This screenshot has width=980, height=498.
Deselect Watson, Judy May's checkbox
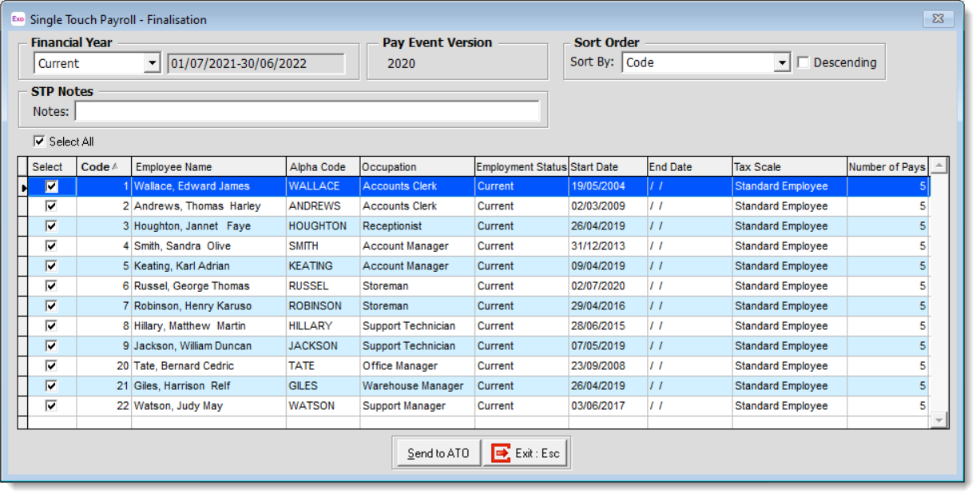coord(52,406)
